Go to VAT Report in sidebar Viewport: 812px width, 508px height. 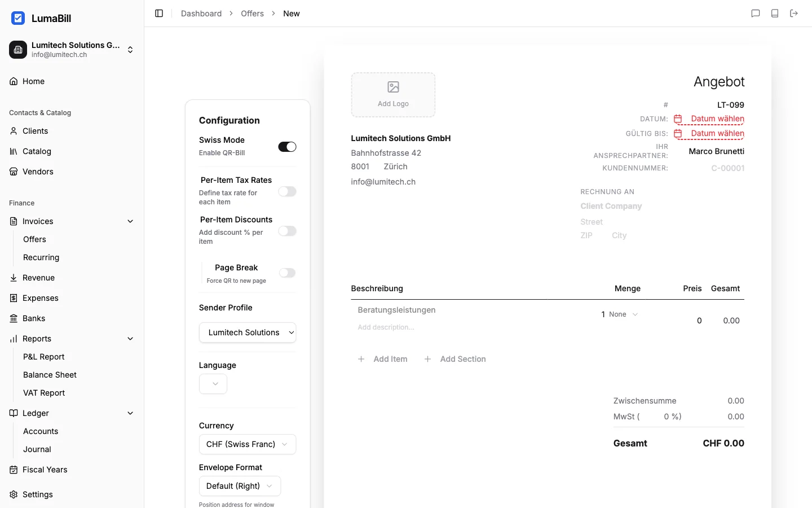44,393
